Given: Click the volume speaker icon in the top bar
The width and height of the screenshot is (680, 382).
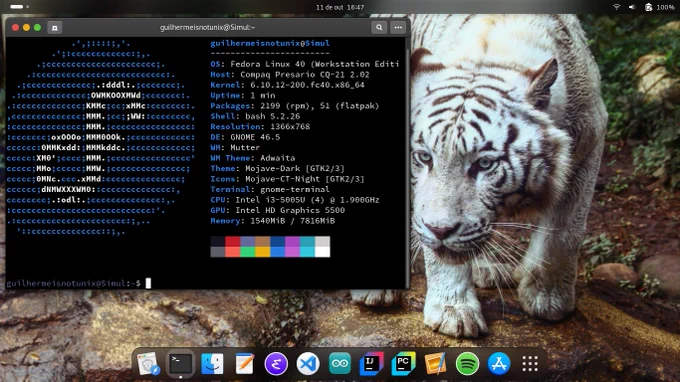Looking at the screenshot, I should [x=632, y=7].
